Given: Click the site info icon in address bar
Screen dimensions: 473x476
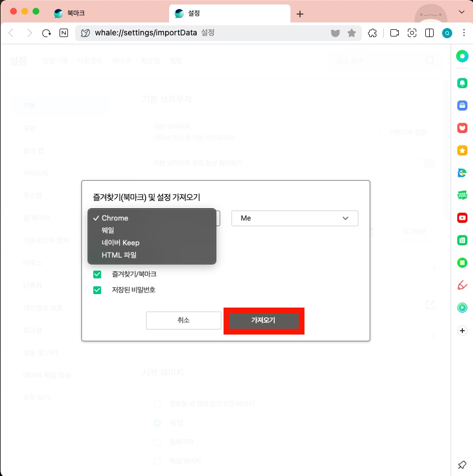Looking at the screenshot, I should coord(85,33).
